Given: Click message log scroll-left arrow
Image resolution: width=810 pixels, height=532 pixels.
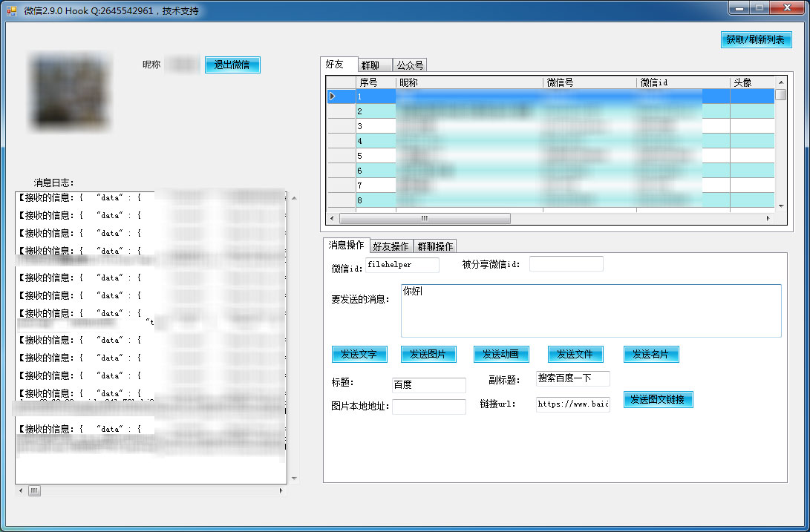Looking at the screenshot, I should (21, 490).
